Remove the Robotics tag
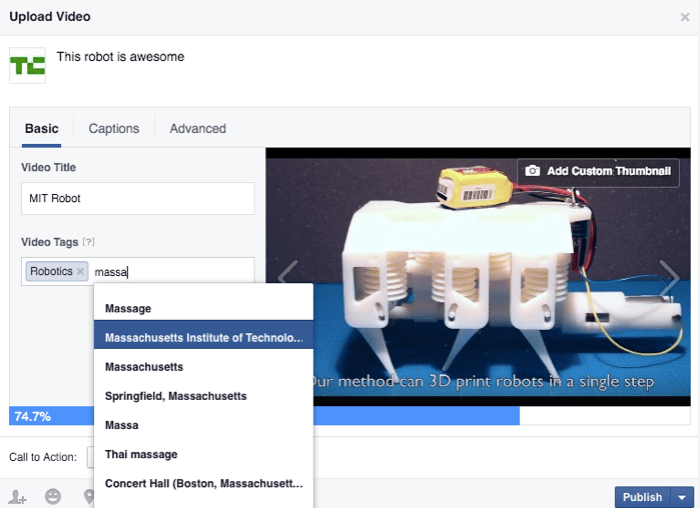Screen dimensions: 700x508 click(80, 271)
